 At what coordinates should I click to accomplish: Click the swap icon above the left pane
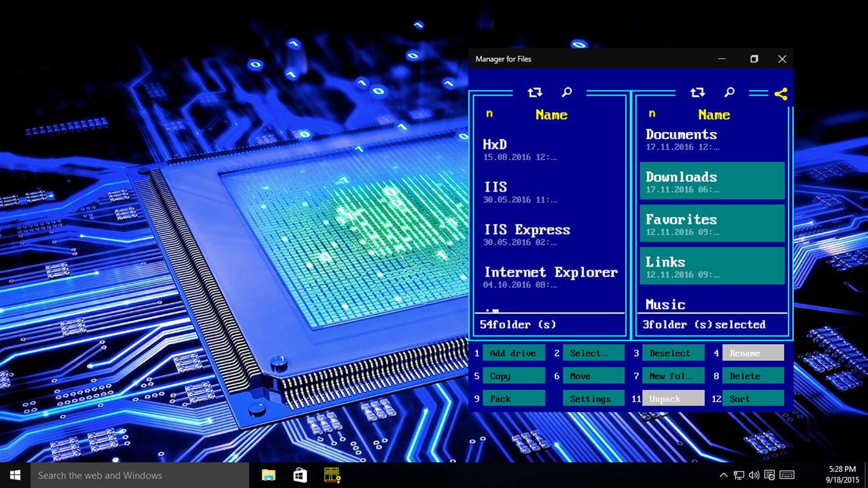coord(534,92)
